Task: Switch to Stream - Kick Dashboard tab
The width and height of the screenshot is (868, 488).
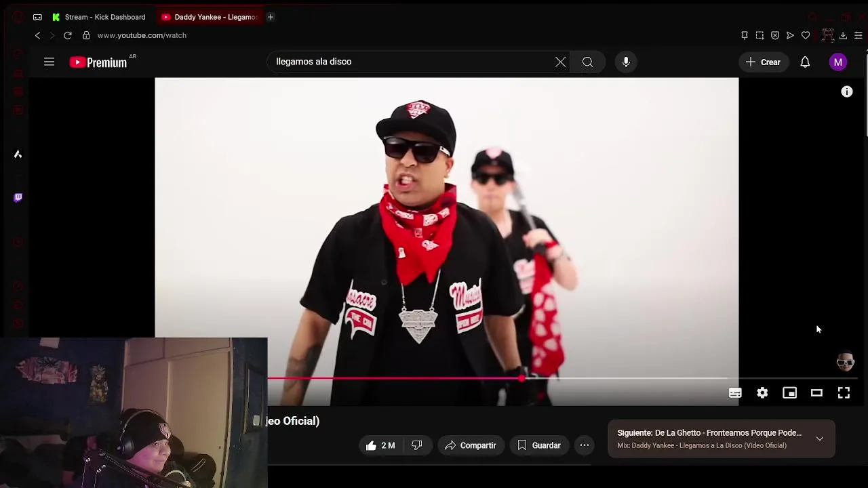Action: (99, 17)
